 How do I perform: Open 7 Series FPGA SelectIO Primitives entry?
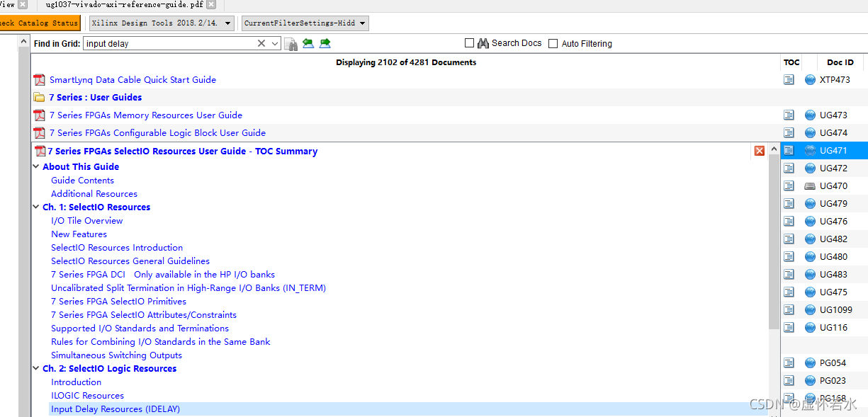[118, 302]
